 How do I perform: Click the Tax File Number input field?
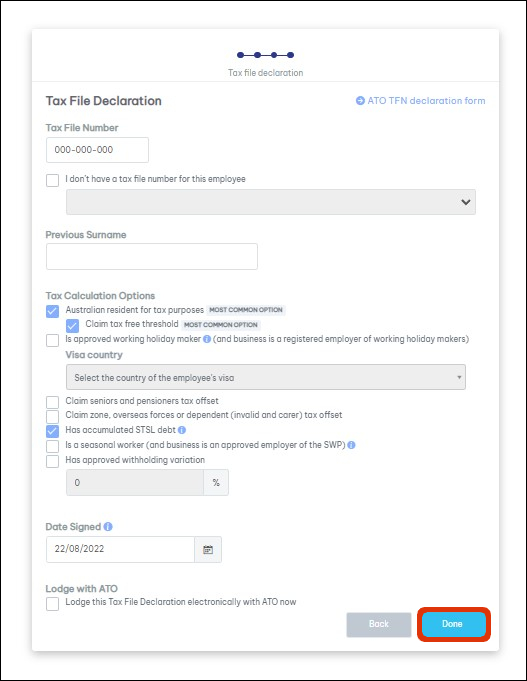97,150
